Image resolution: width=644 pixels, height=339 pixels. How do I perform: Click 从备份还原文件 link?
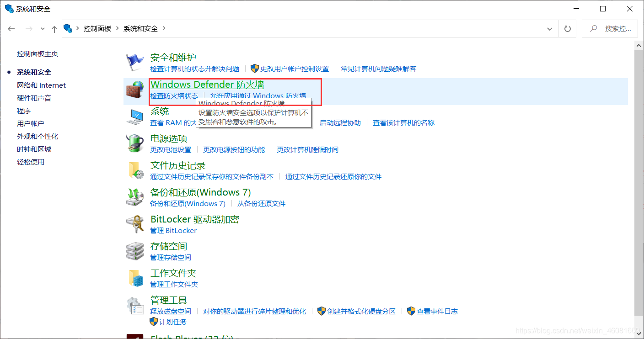[261, 203]
